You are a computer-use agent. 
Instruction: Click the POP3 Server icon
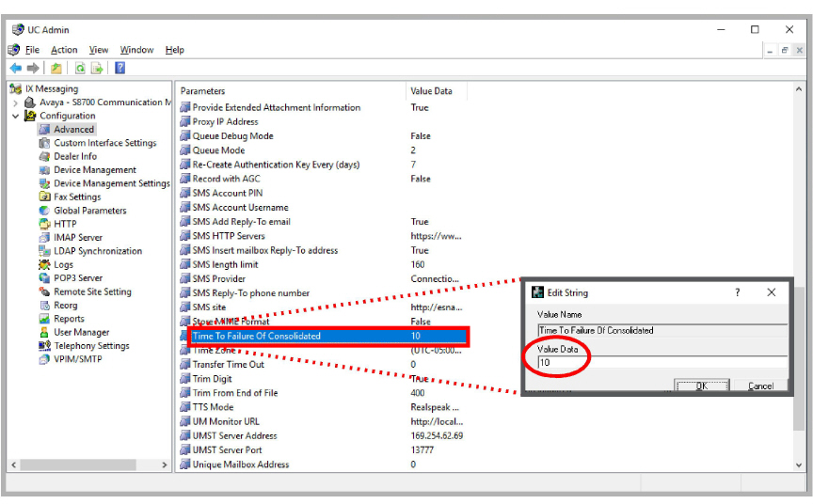pyautogui.click(x=44, y=278)
